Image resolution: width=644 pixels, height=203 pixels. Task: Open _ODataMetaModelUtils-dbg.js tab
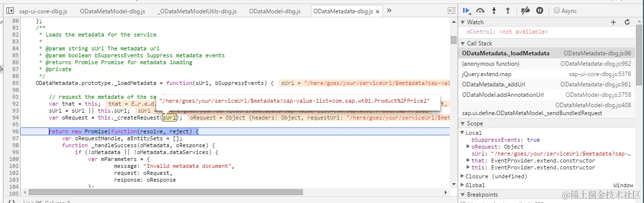pos(197,11)
